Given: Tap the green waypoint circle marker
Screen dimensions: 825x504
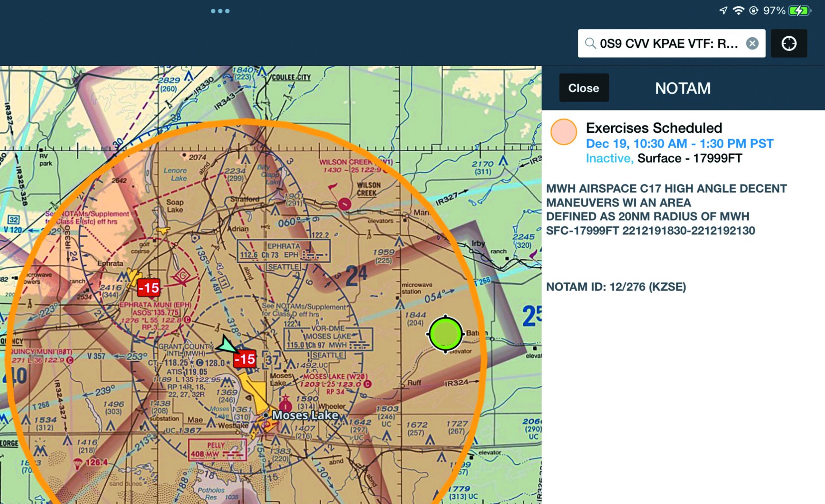Looking at the screenshot, I should click(x=445, y=334).
